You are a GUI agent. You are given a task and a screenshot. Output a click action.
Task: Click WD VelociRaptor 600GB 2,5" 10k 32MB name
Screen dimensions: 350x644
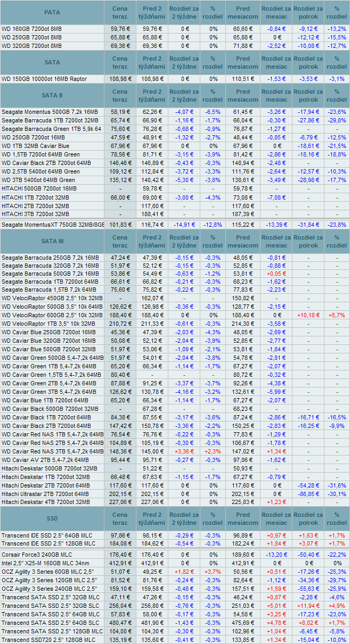52,315
